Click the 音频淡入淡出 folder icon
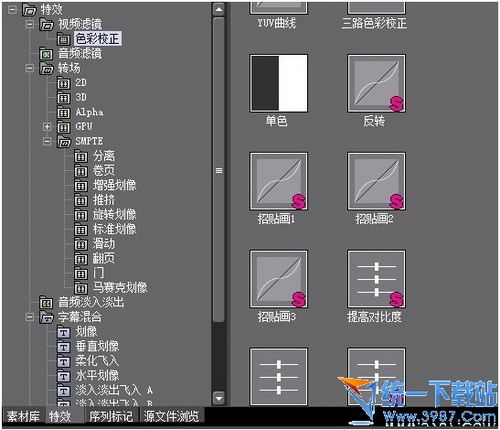Image resolution: width=500 pixels, height=430 pixels. [x=46, y=303]
